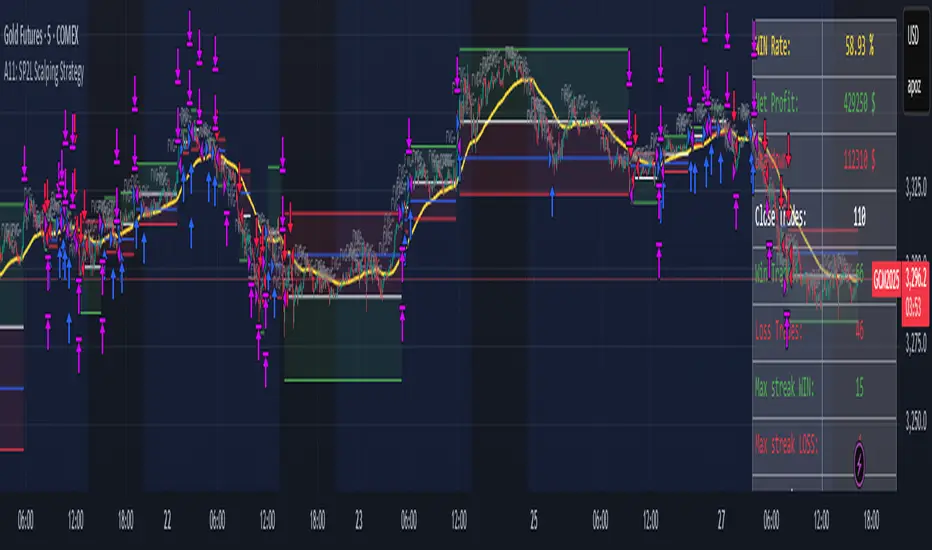This screenshot has width=932, height=550.
Task: Click the date label 22 on time axis
Action: (168, 520)
